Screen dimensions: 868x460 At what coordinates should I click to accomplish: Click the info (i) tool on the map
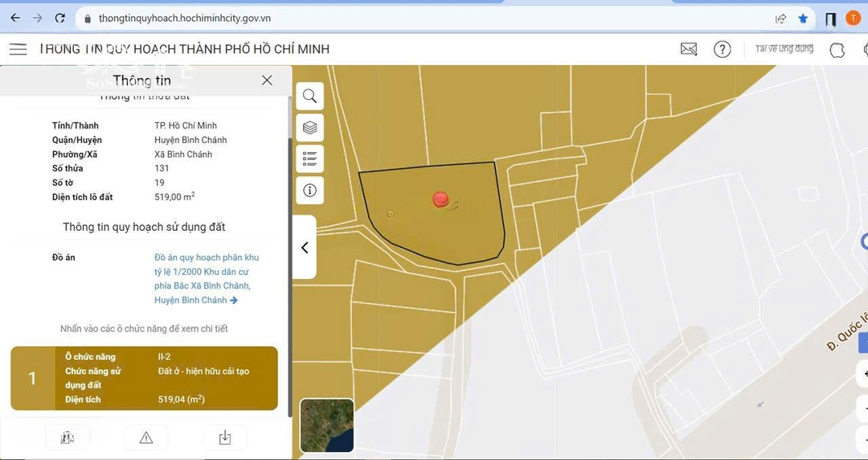click(309, 191)
